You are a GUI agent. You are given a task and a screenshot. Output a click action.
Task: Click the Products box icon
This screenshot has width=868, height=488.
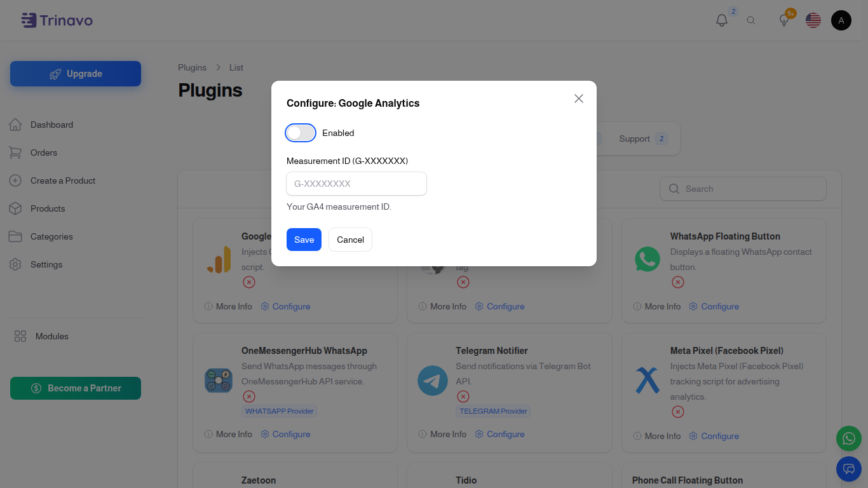[x=15, y=208]
